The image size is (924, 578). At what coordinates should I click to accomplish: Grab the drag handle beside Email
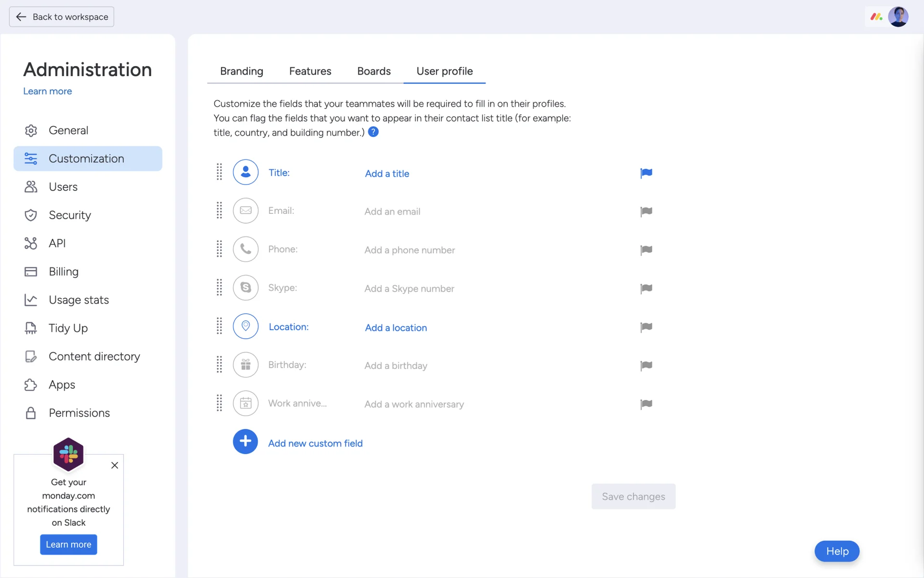(x=219, y=210)
